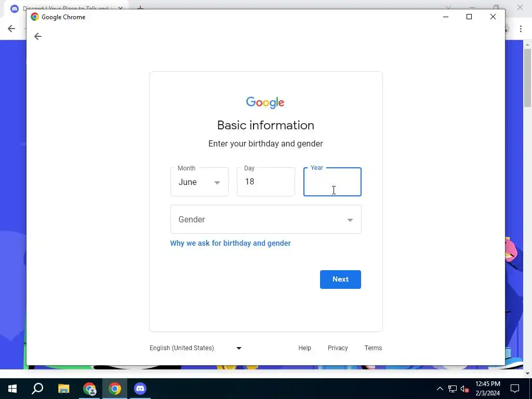Show hidden system tray icons
Image resolution: width=532 pixels, height=399 pixels.
(x=440, y=389)
